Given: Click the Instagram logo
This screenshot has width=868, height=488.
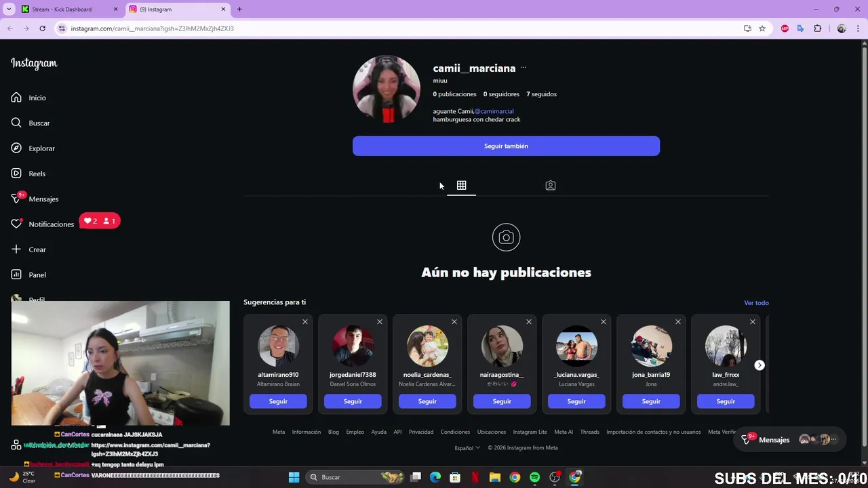Looking at the screenshot, I should point(34,64).
